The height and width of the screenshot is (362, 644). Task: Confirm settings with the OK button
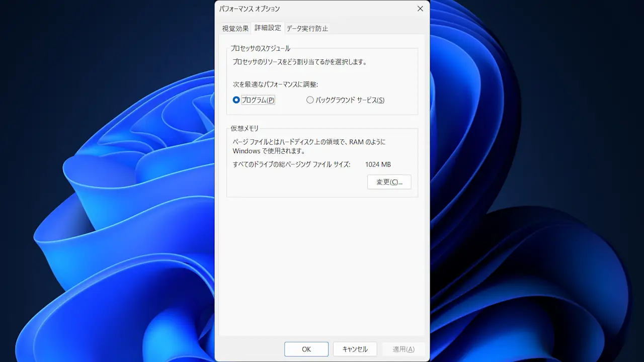306,349
